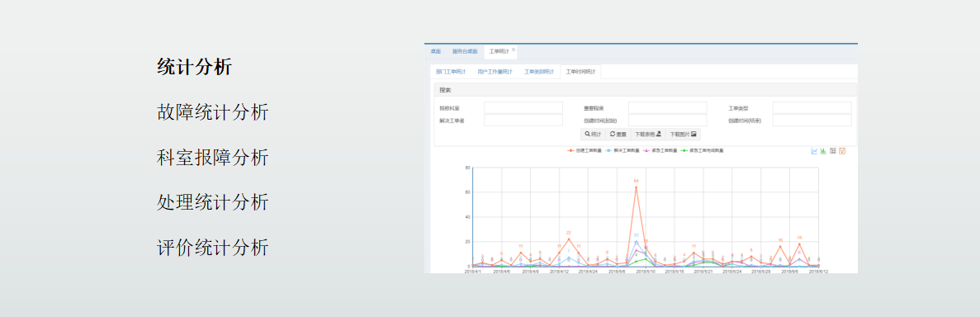Download table with 下载表格 button
This screenshot has height=317, width=980.
[648, 134]
